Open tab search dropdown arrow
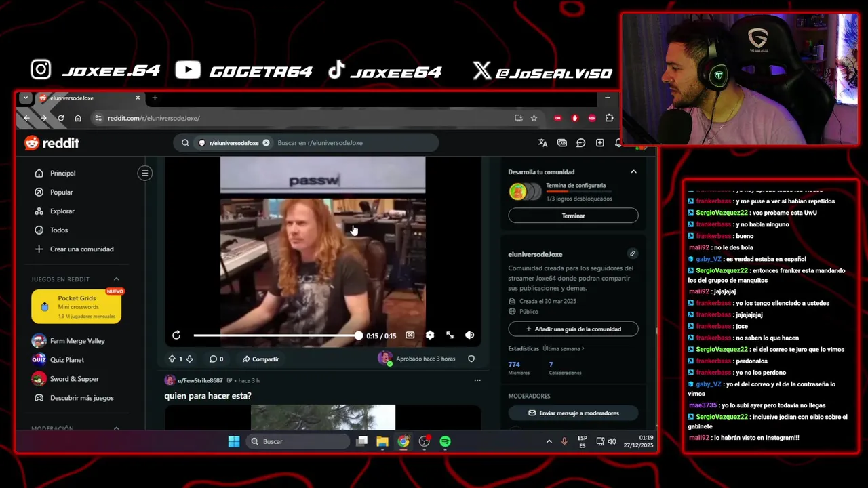The height and width of the screenshot is (488, 868). 26,98
